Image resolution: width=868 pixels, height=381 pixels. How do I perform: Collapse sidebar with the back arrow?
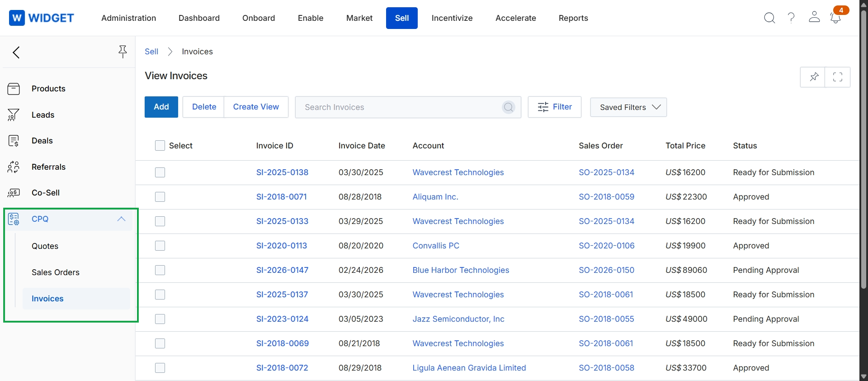pos(16,52)
